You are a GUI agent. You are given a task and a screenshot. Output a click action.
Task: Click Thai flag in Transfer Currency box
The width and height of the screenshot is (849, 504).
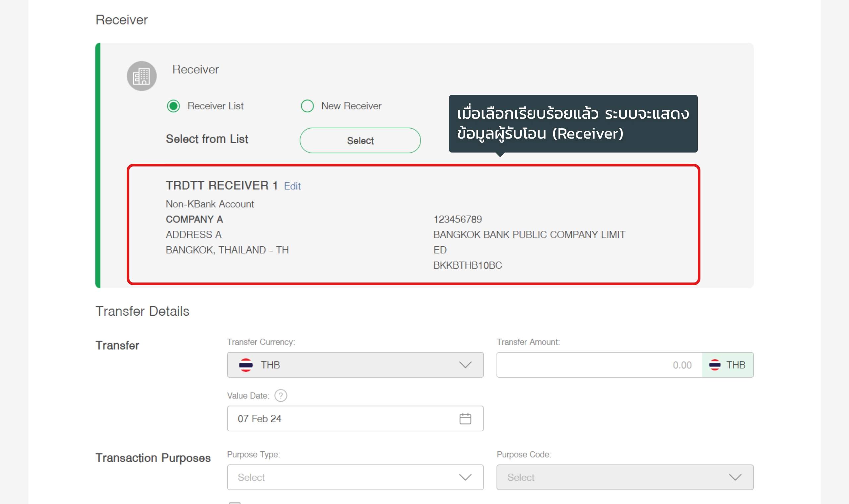[245, 365]
